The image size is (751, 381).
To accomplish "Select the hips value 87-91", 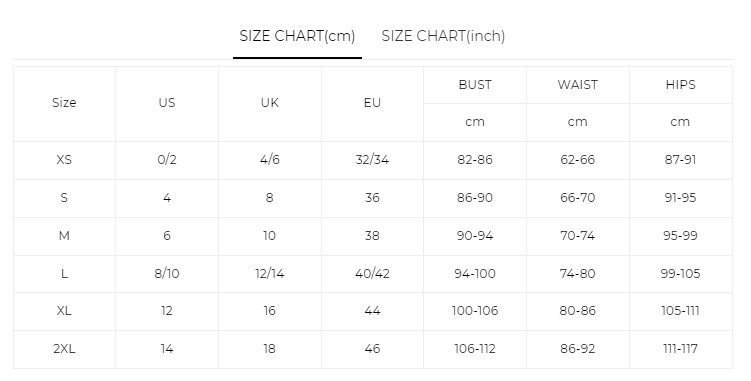I will pos(680,160).
